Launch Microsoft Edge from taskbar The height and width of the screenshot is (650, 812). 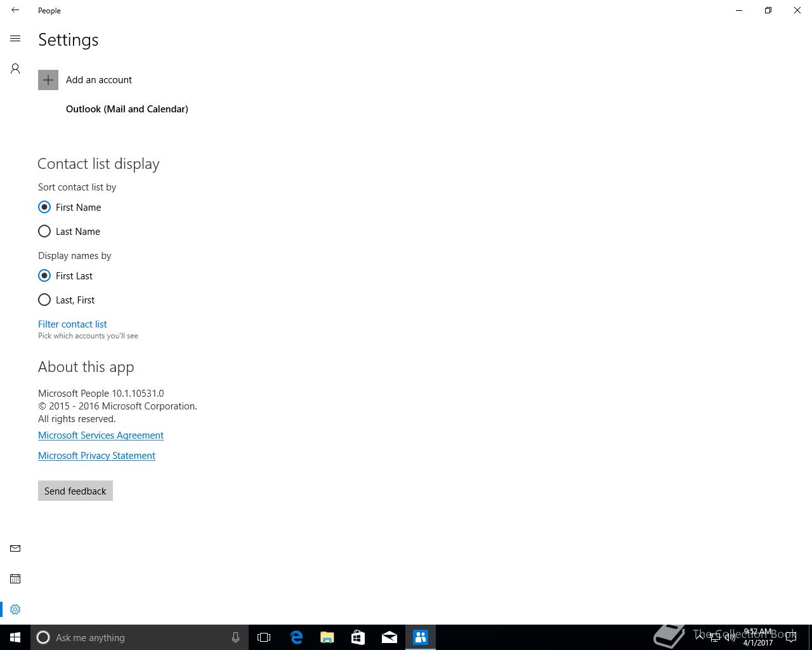click(x=296, y=637)
